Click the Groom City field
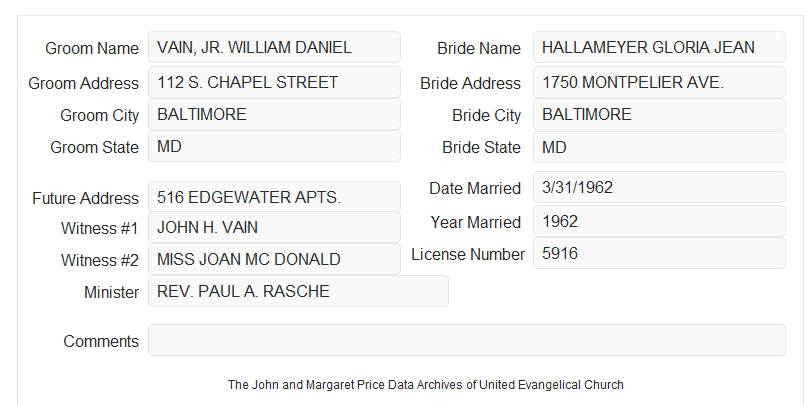The image size is (805, 405). click(x=274, y=114)
